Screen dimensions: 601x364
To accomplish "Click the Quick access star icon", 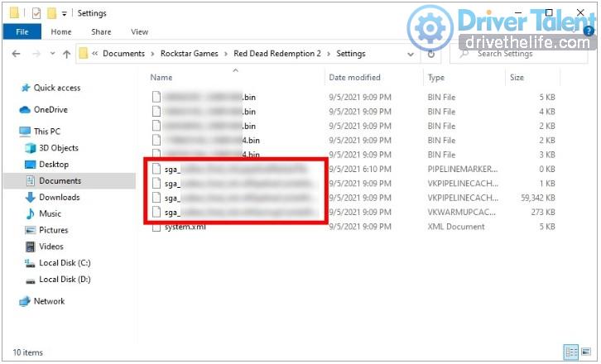I will click(x=26, y=89).
